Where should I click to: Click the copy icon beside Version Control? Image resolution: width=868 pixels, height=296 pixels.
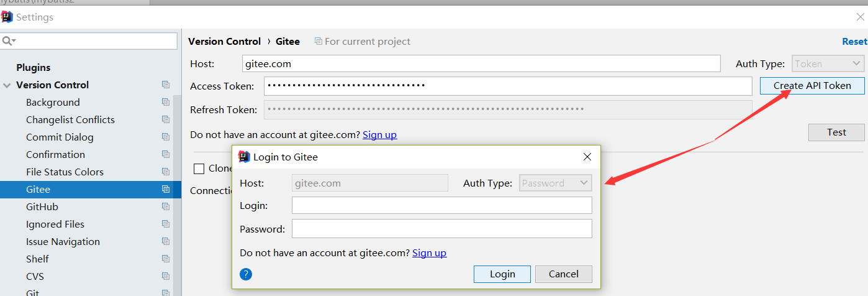coord(166,85)
